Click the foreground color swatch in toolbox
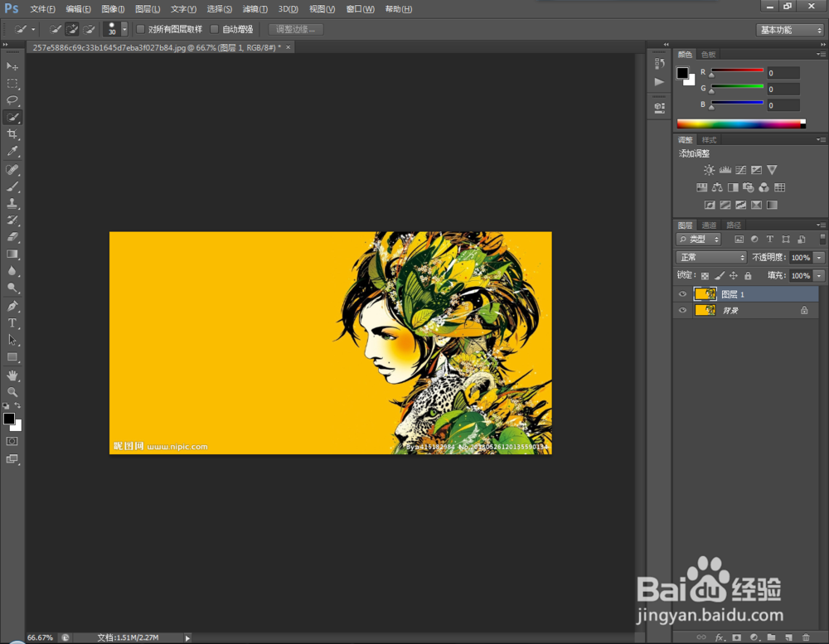The width and height of the screenshot is (829, 644). (9, 419)
